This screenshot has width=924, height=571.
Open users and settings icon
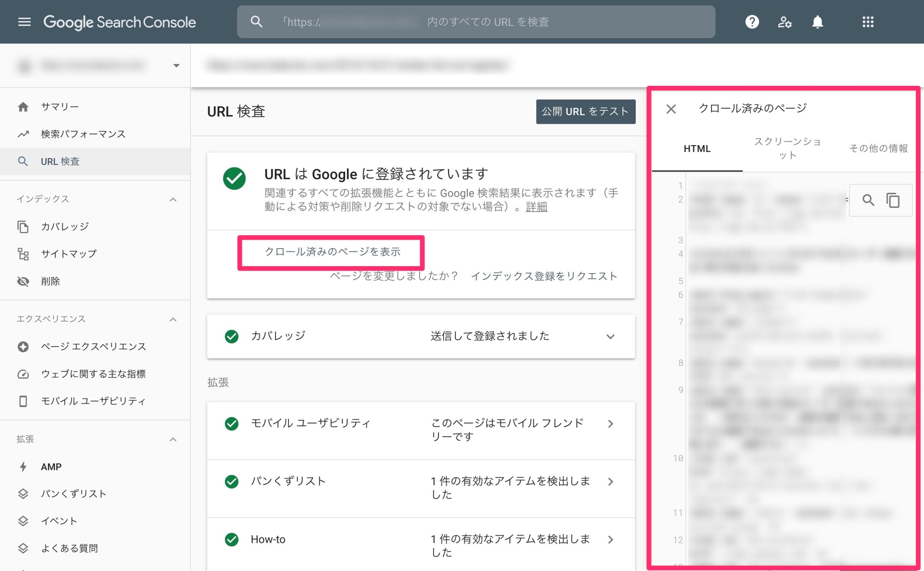[x=784, y=22]
